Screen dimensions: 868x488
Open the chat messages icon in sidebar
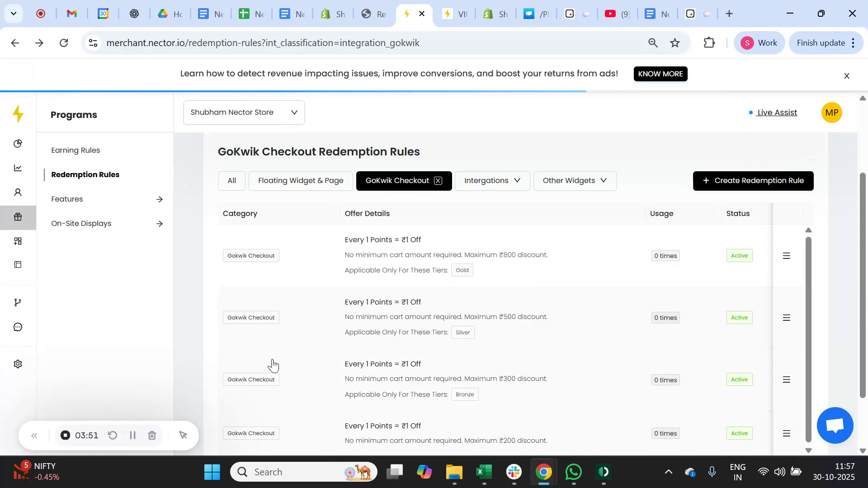click(18, 327)
